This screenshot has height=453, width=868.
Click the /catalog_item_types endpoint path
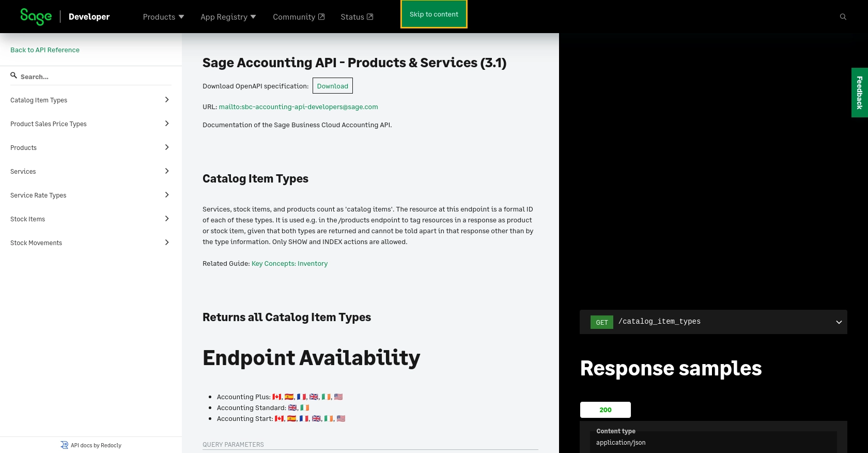[x=660, y=322]
